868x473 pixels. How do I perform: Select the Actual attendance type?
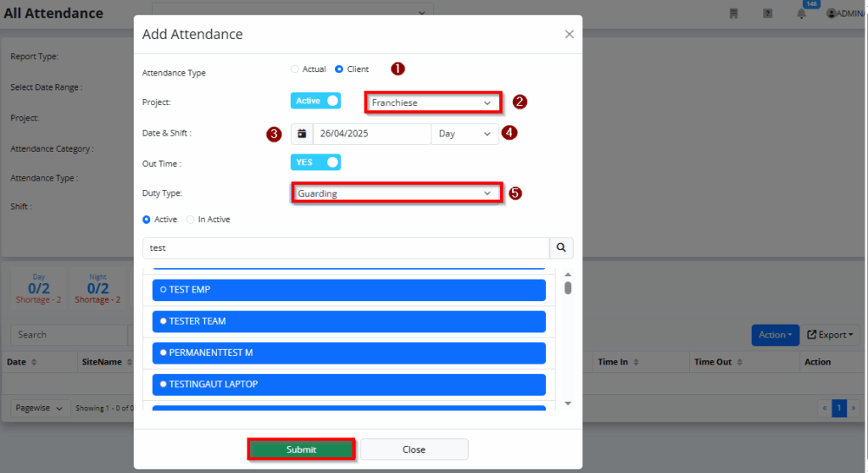pyautogui.click(x=294, y=70)
